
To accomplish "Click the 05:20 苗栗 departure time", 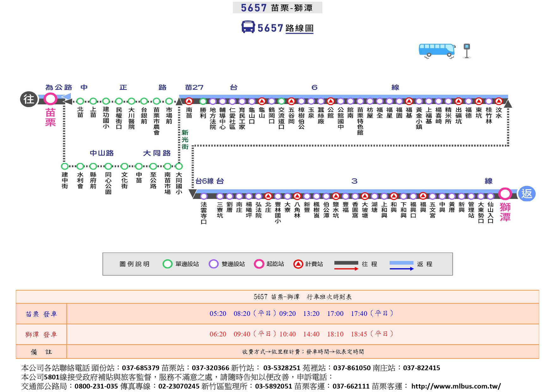I will 218,314.
